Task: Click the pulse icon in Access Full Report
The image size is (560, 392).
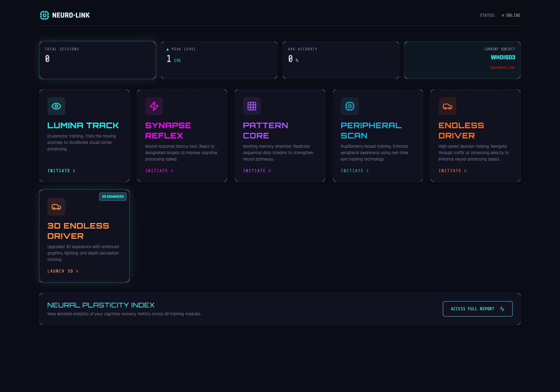Action: (502, 309)
